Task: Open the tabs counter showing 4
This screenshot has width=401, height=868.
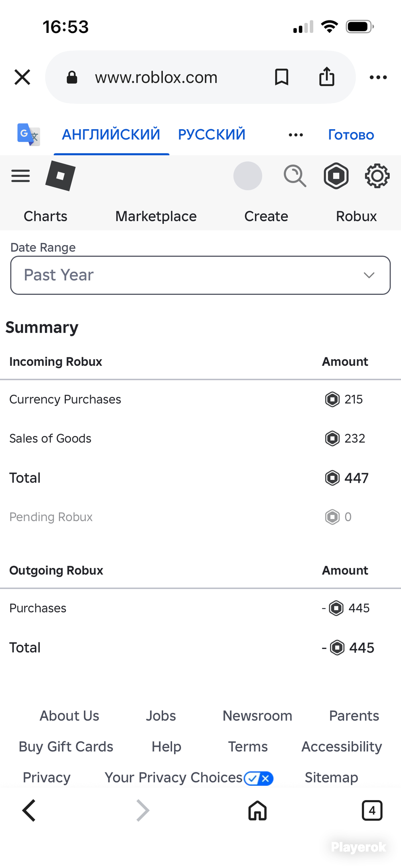Action: tap(372, 811)
